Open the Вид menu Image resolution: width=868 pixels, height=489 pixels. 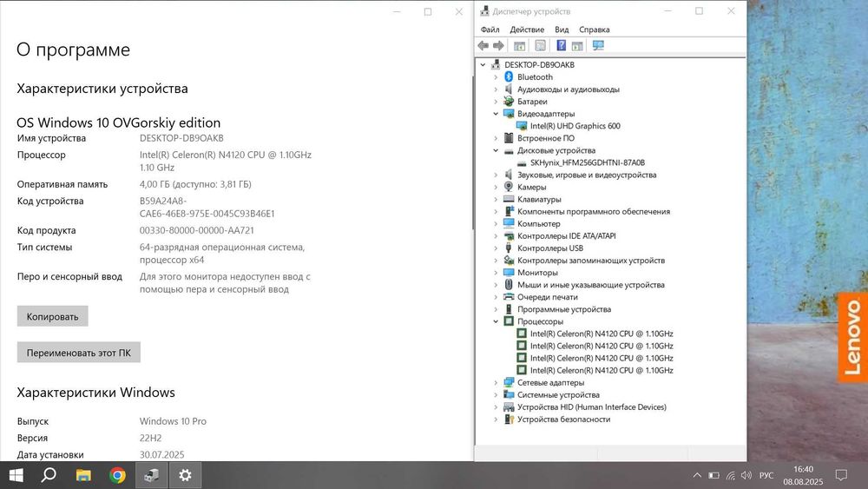(x=562, y=30)
